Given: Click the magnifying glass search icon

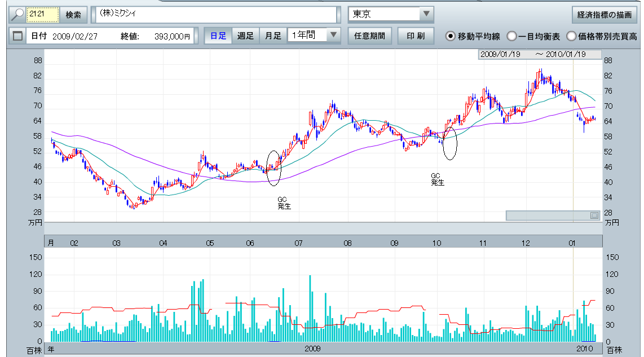Looking at the screenshot, I should 18,15.
